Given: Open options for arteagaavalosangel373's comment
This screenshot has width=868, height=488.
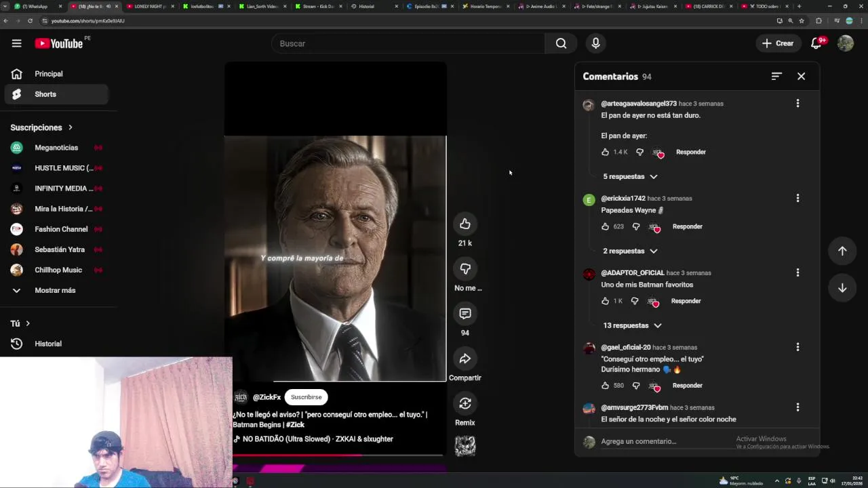Looking at the screenshot, I should pos(797,103).
